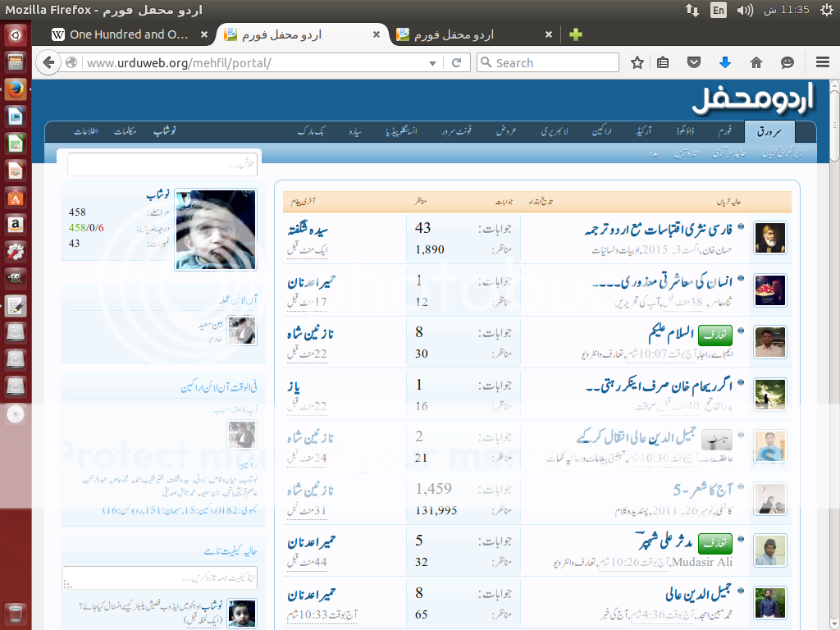
Task: Open a new tab with green plus
Action: (x=576, y=34)
